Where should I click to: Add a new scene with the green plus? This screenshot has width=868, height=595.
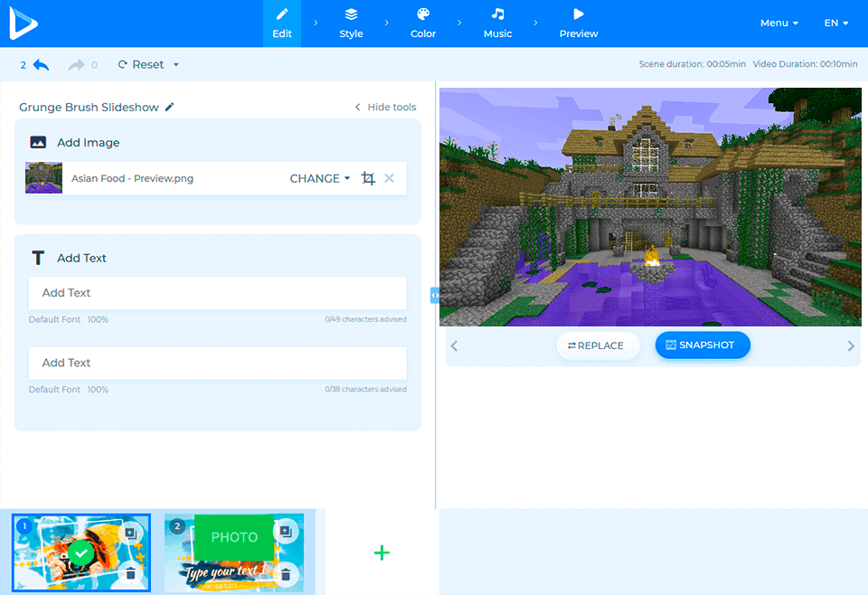point(382,552)
